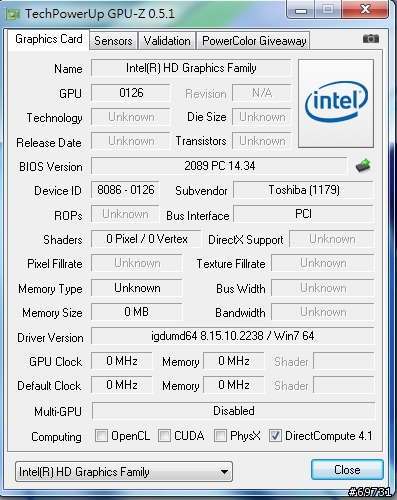Open the PowerColor Giveaway tab

point(254,41)
